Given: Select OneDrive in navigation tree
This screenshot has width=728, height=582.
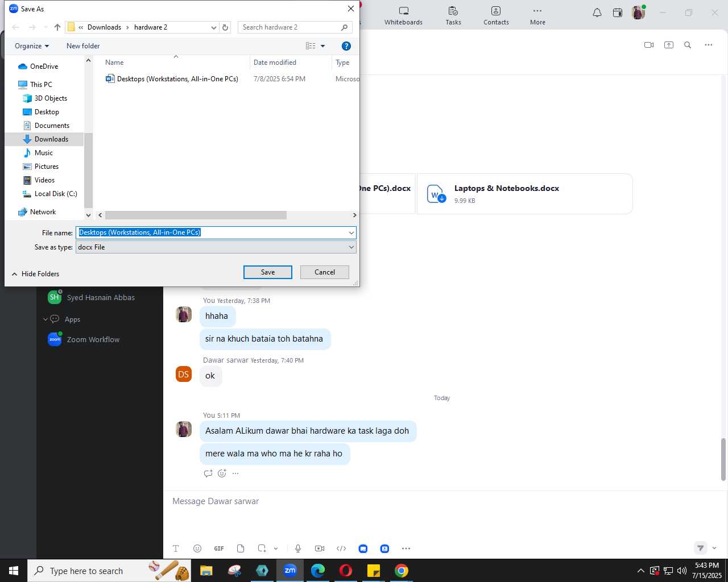Looking at the screenshot, I should (x=44, y=66).
